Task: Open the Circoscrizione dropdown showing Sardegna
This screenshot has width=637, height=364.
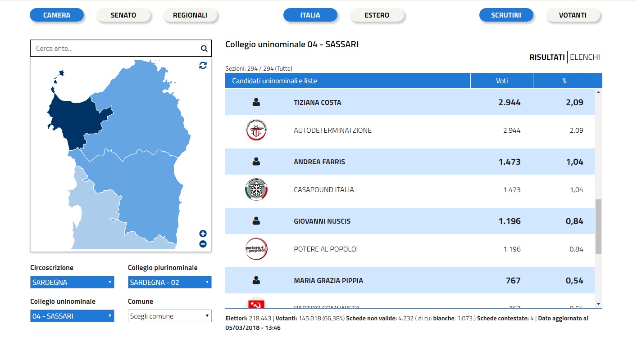Action: tap(72, 283)
